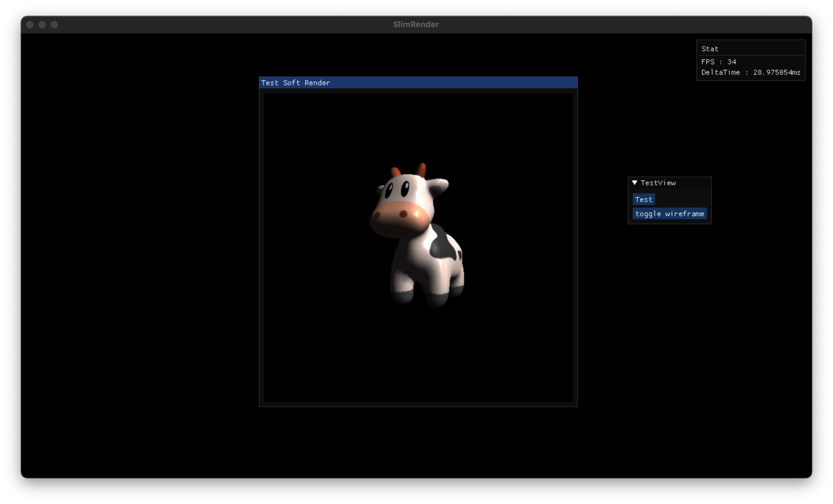833x504 pixels.
Task: Close the SlimRender window
Action: [x=30, y=25]
